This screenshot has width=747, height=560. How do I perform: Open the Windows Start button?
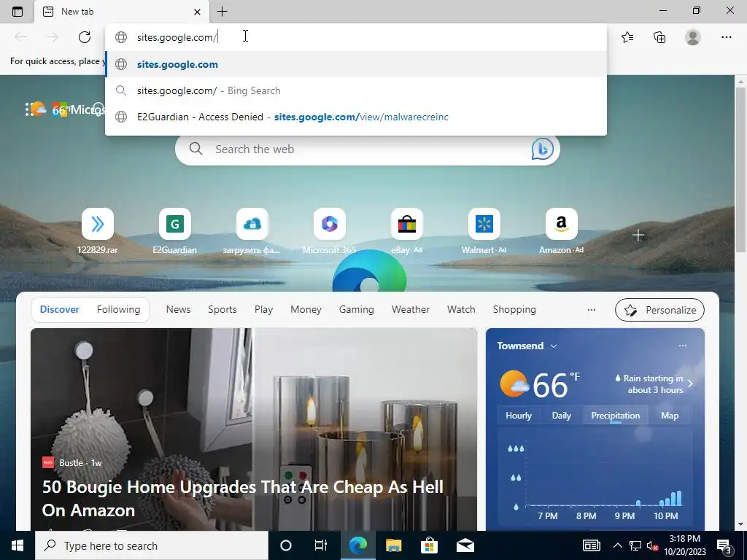coord(18,545)
